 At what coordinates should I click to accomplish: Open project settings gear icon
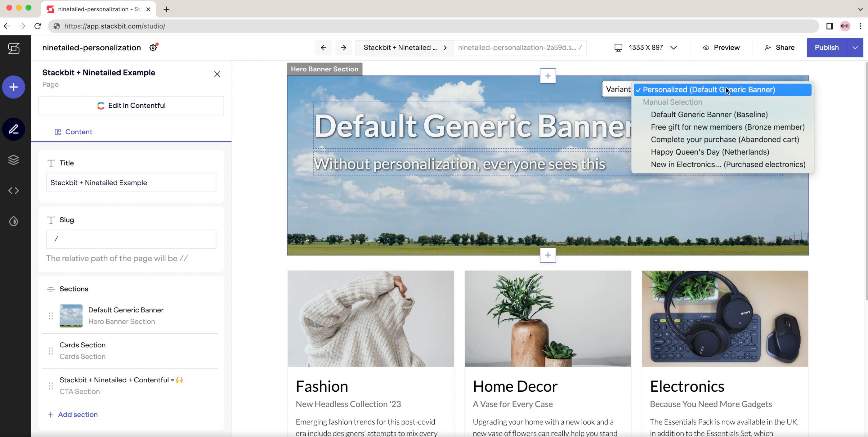[x=153, y=47]
